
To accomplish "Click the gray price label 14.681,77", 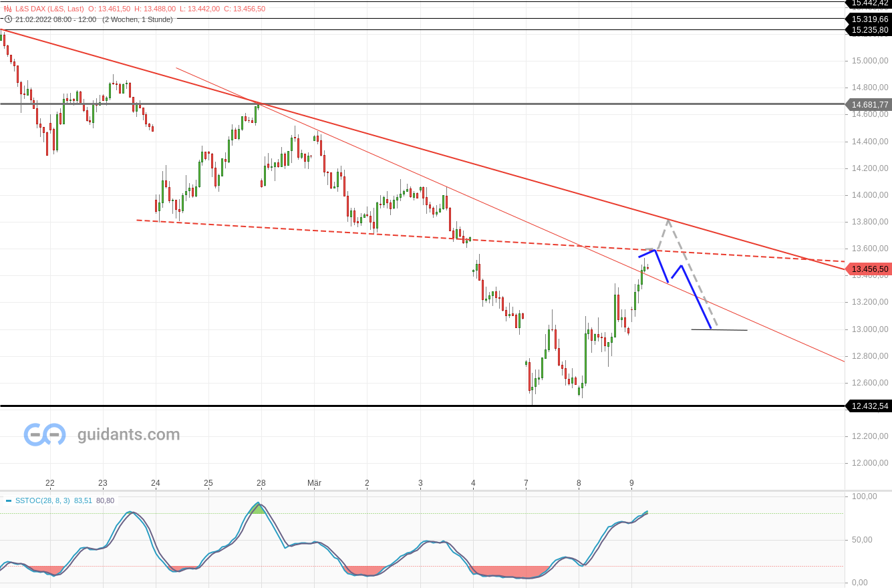I will 869,105.
